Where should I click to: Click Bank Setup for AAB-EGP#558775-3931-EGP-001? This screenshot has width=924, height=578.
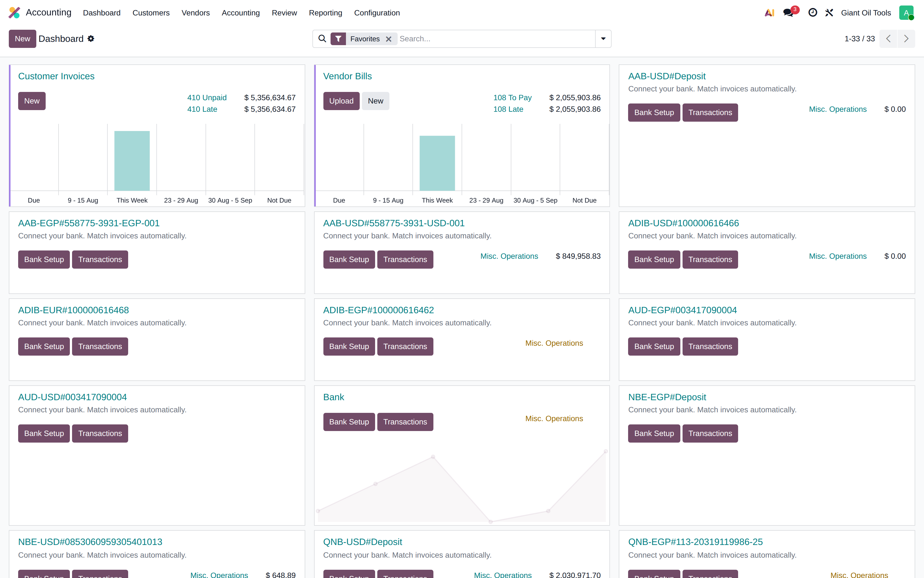coord(44,260)
